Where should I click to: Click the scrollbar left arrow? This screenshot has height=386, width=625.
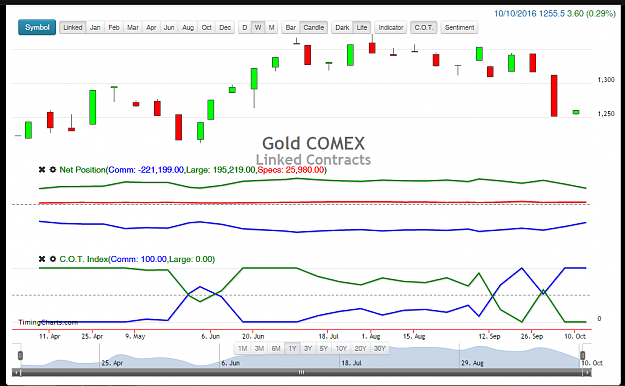coord(16,372)
